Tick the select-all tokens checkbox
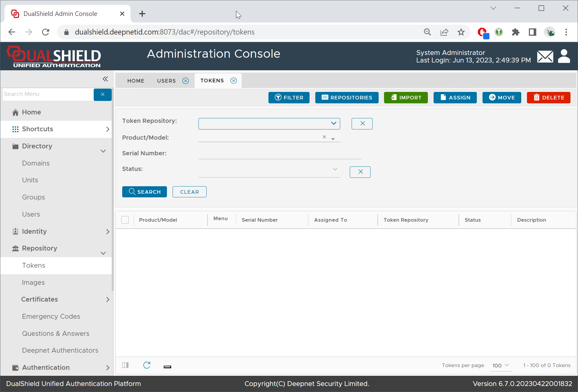The width and height of the screenshot is (578, 392). (x=125, y=220)
